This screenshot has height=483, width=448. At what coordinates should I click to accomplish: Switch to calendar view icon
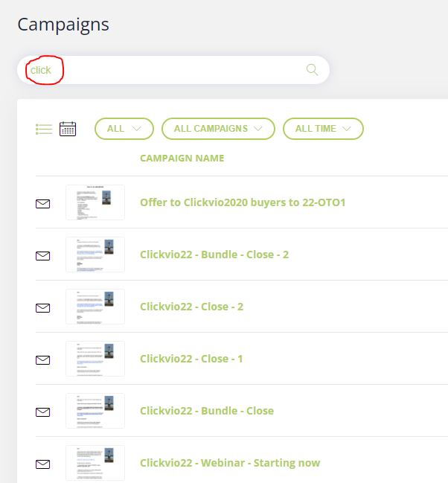68,129
